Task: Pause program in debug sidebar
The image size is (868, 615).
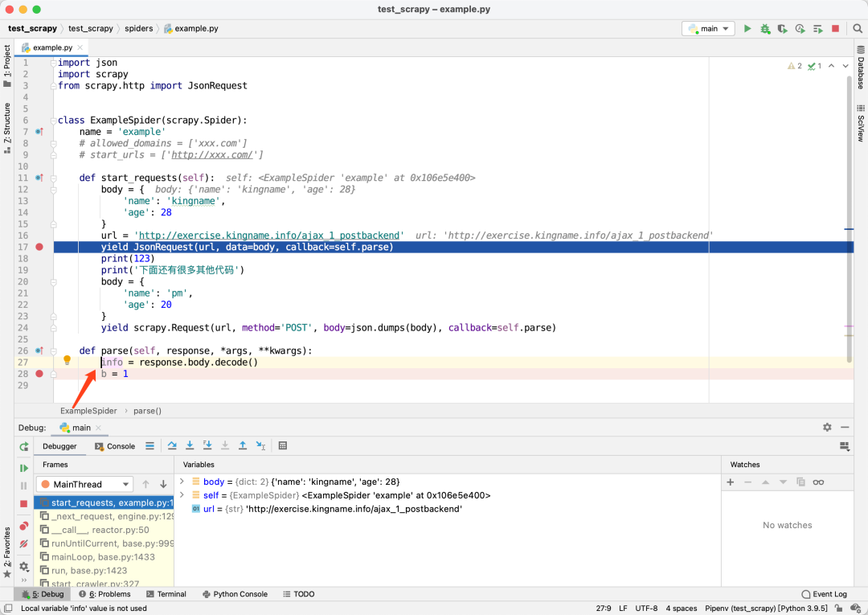Action: point(24,486)
